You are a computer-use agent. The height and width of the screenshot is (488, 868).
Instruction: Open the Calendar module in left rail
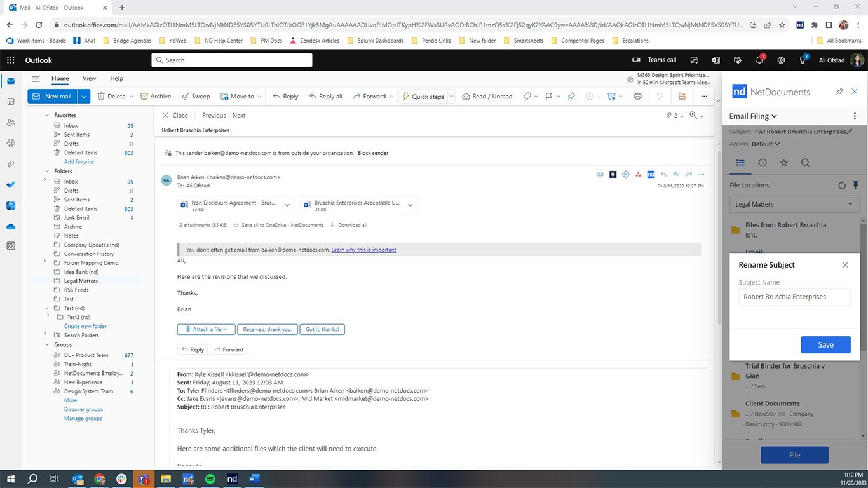11,102
